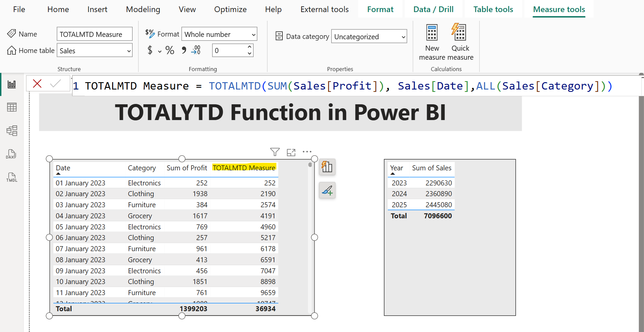Viewport: 644px width, 332px height.
Task: Open more options for the table visual
Action: pyautogui.click(x=307, y=152)
